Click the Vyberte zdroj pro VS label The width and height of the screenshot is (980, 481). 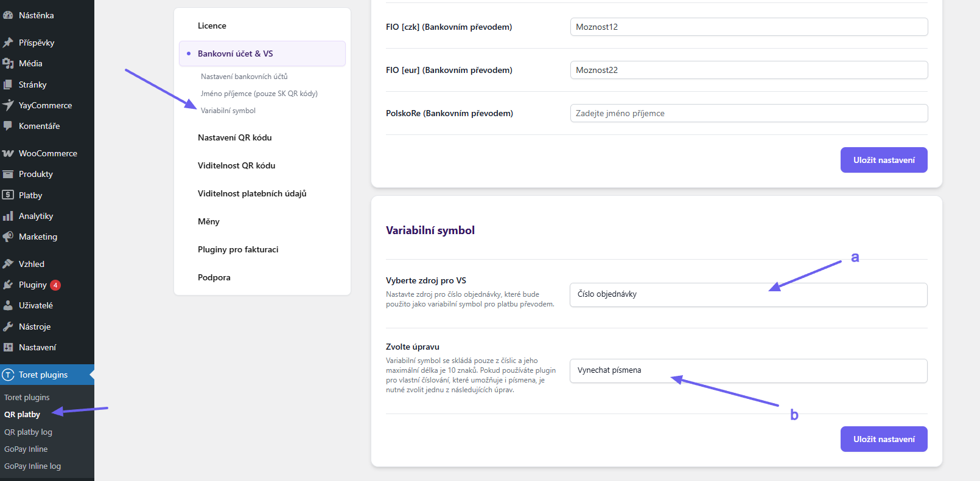[426, 280]
